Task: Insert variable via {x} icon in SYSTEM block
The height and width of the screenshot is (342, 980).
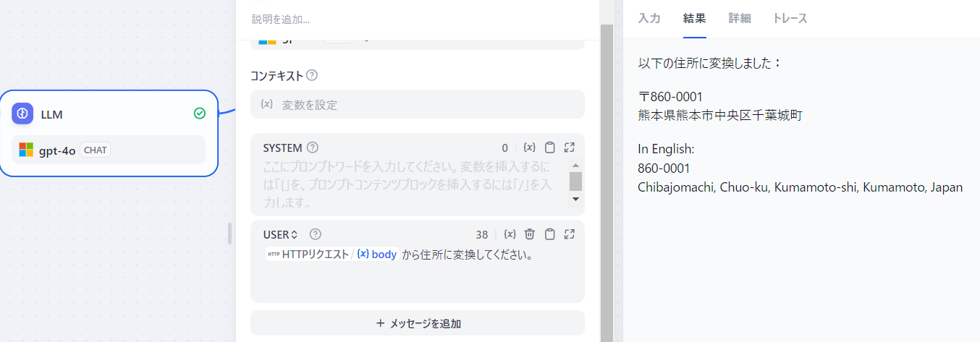Action: pos(529,148)
